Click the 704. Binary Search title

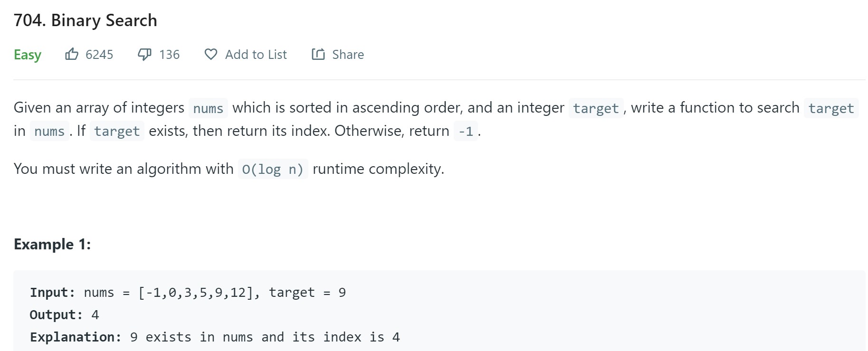(86, 20)
